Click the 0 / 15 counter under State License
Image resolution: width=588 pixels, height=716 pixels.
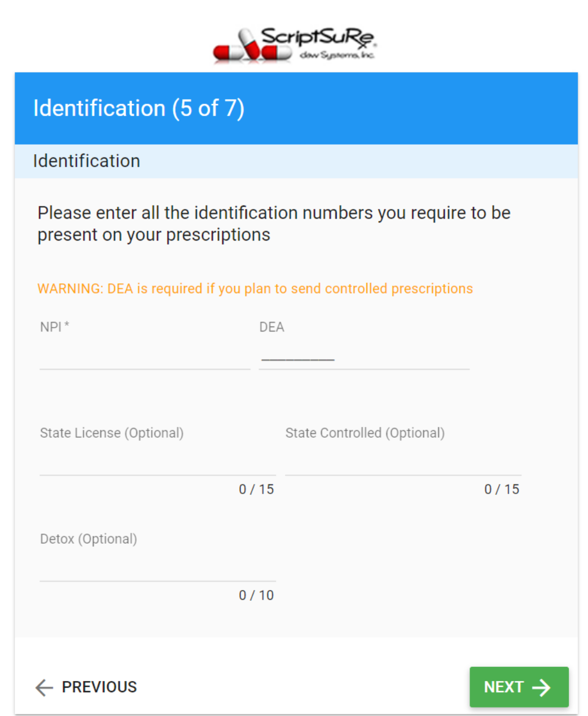coord(256,489)
